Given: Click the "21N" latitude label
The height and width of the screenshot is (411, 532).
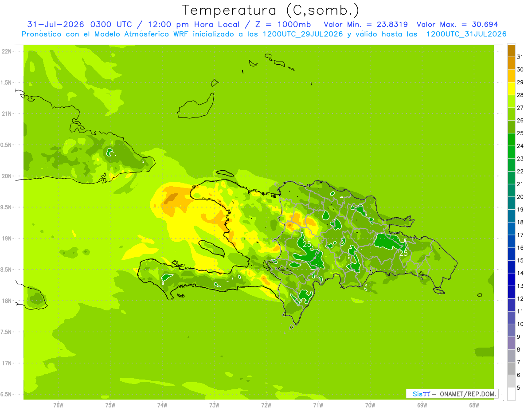Looking at the screenshot, I should coord(7,114).
